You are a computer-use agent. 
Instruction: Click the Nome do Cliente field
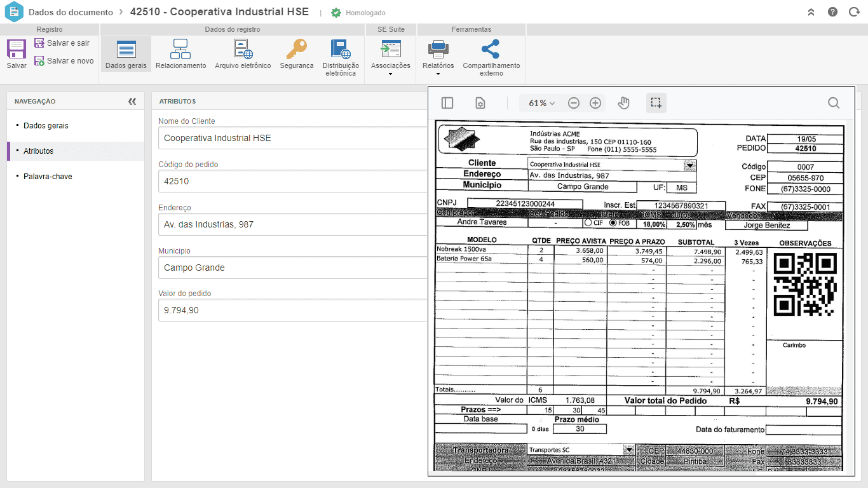point(293,138)
